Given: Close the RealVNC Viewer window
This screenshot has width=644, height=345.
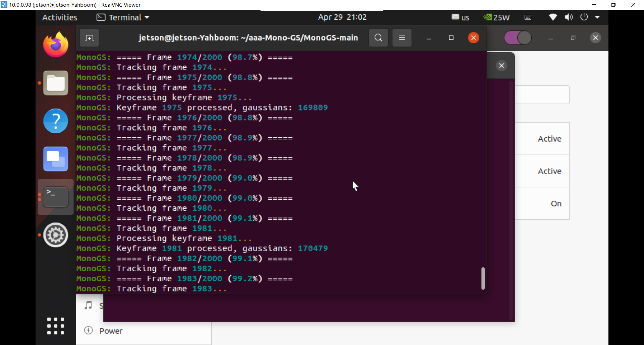Looking at the screenshot, I should coord(633,5).
